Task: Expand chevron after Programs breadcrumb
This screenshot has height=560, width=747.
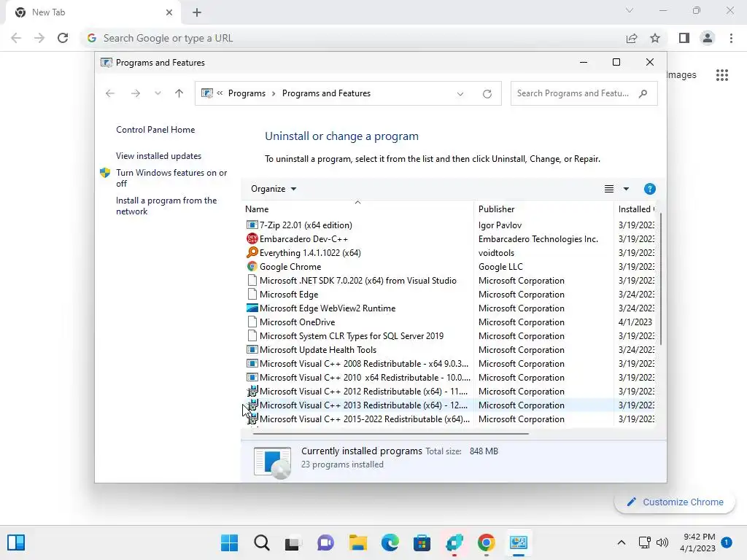Action: click(274, 93)
